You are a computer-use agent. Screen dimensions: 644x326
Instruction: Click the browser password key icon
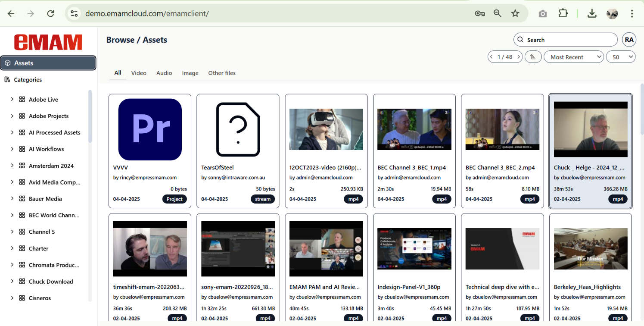pos(480,13)
